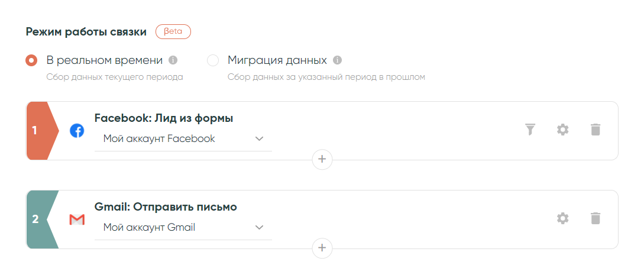Screen dimensions: 644x268
Task: Add a step after Facebook block
Action: (322, 159)
